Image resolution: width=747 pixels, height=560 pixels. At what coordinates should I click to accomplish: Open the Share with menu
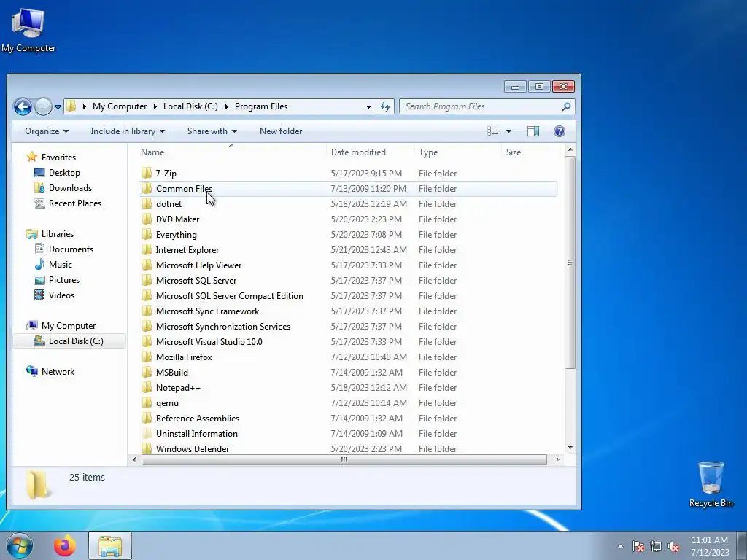(x=212, y=131)
